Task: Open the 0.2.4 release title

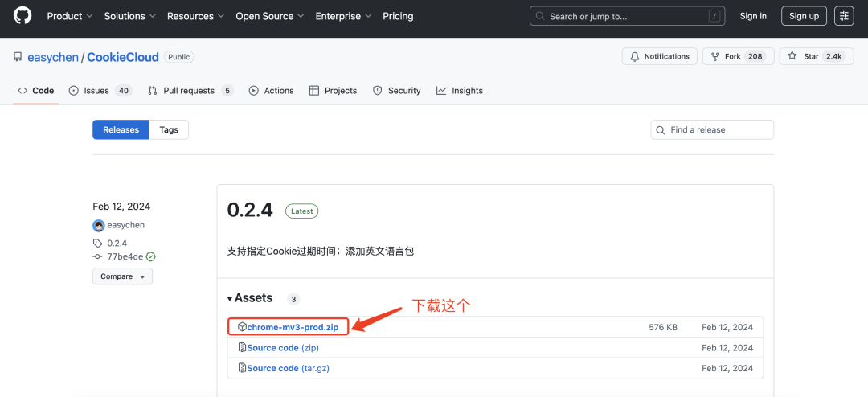Action: [250, 211]
